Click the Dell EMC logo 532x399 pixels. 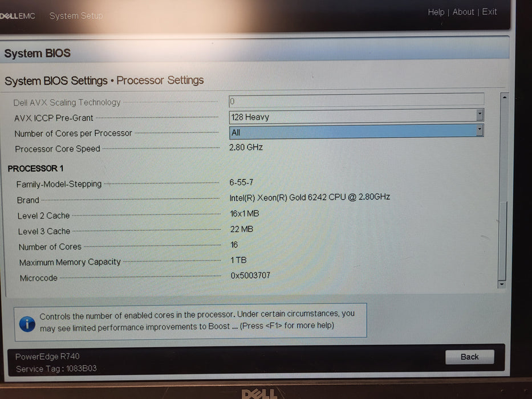coord(18,16)
